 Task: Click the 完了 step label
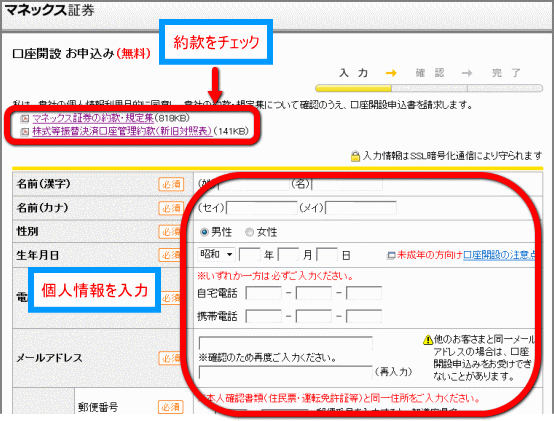(x=506, y=73)
